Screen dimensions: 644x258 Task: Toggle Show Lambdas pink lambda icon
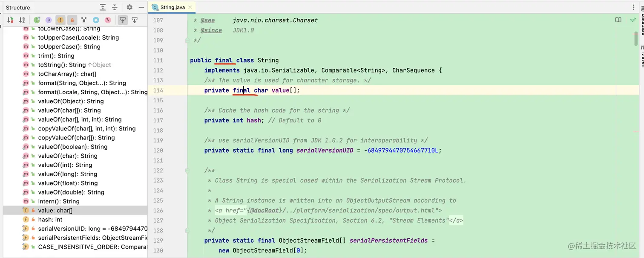pos(108,20)
